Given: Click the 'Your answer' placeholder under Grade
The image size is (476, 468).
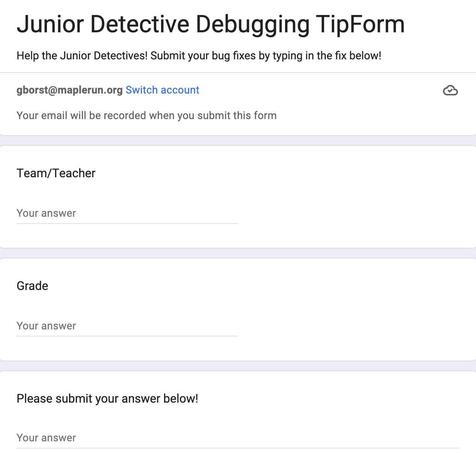Looking at the screenshot, I should point(46,326).
